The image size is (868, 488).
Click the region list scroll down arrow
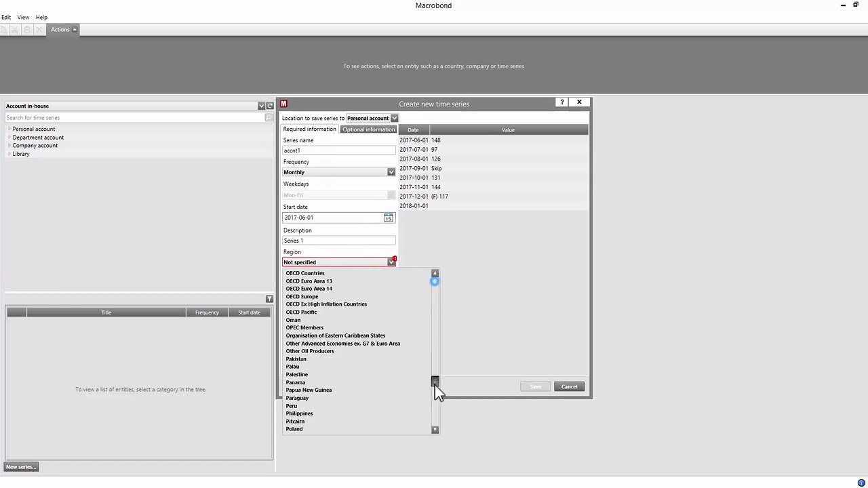[x=435, y=430]
